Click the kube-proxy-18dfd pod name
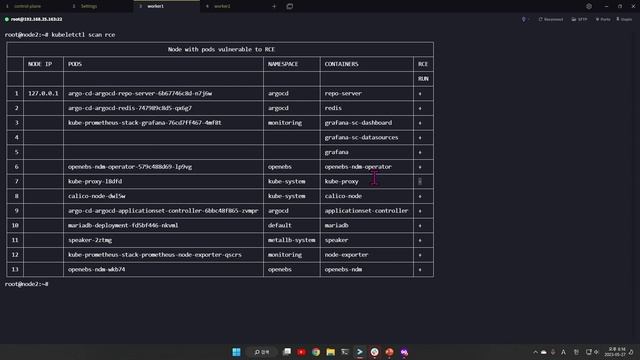 click(x=95, y=181)
